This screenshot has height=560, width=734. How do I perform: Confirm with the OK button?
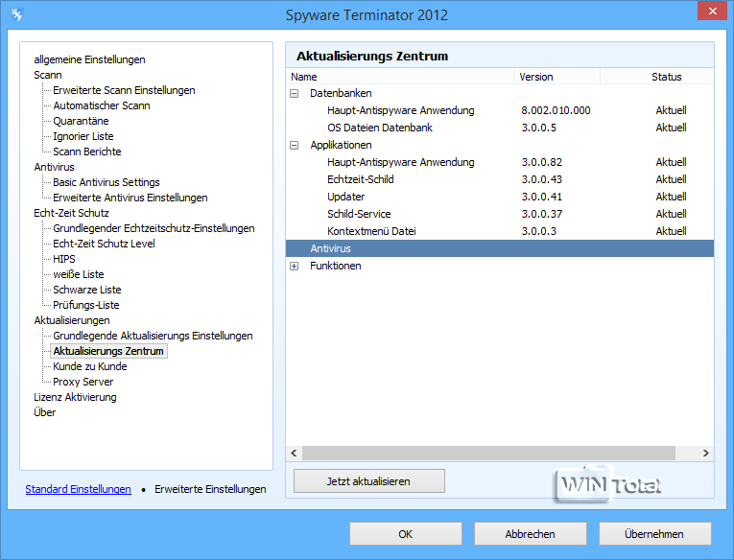click(x=406, y=534)
